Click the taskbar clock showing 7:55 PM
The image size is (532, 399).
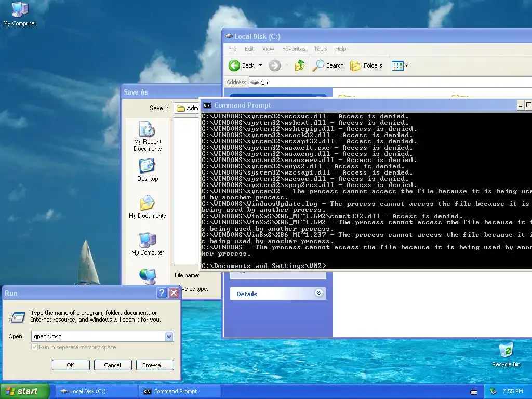(x=513, y=391)
